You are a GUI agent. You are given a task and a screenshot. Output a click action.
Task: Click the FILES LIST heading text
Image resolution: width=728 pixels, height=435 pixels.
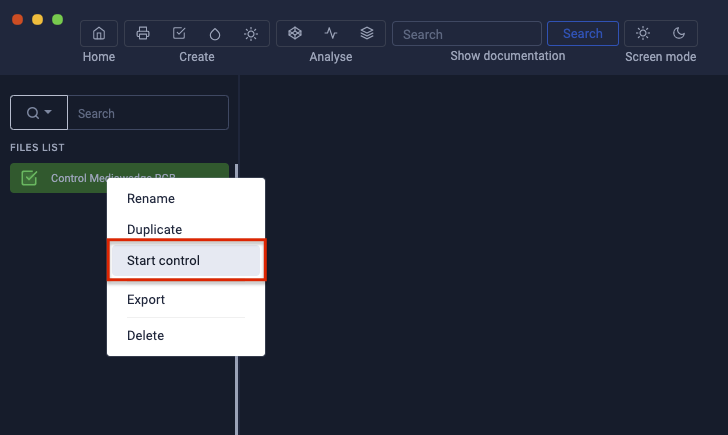pos(37,148)
